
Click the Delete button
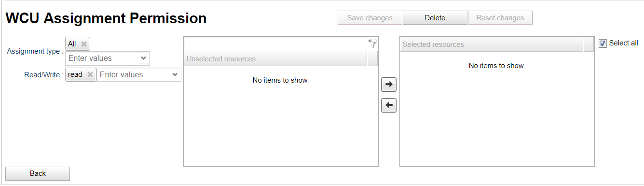(x=435, y=18)
